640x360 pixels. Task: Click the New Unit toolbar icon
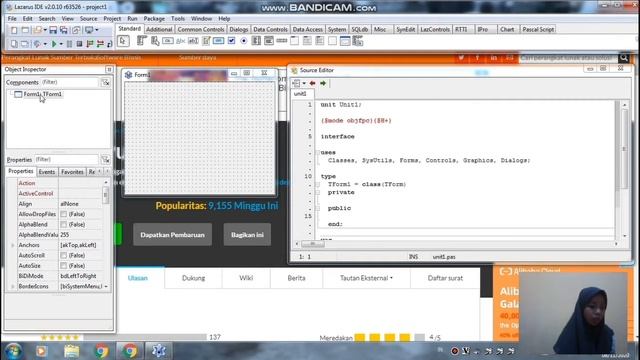pyautogui.click(x=14, y=30)
